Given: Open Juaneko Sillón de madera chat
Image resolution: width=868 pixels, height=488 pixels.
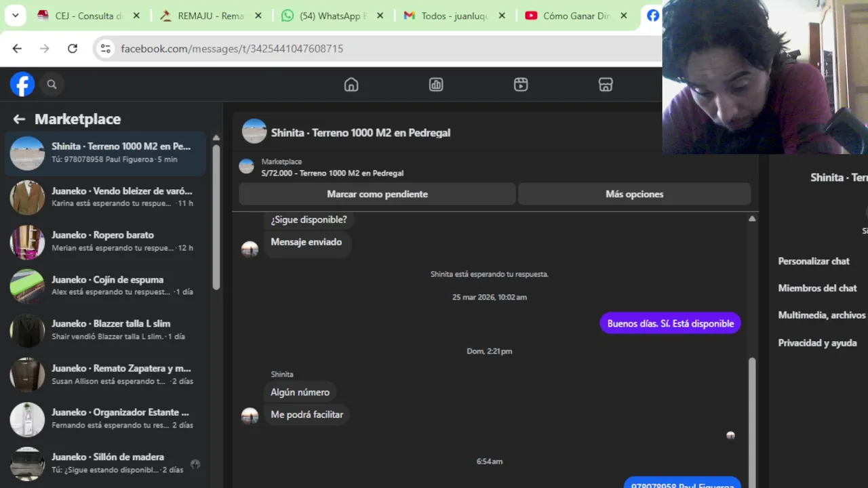Looking at the screenshot, I should (105, 464).
